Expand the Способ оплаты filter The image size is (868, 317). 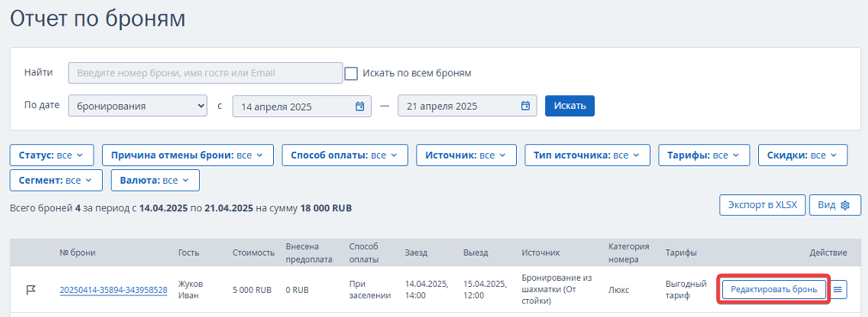345,155
